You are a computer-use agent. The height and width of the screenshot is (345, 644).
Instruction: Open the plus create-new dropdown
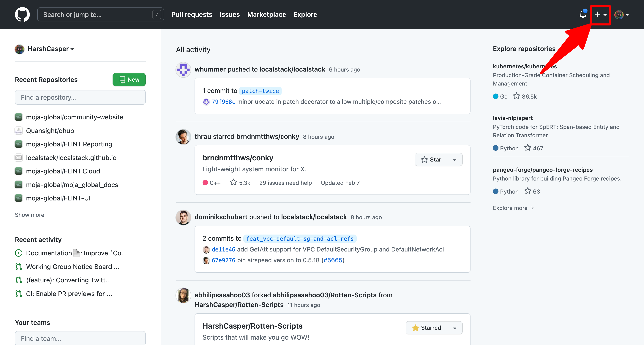coord(600,15)
